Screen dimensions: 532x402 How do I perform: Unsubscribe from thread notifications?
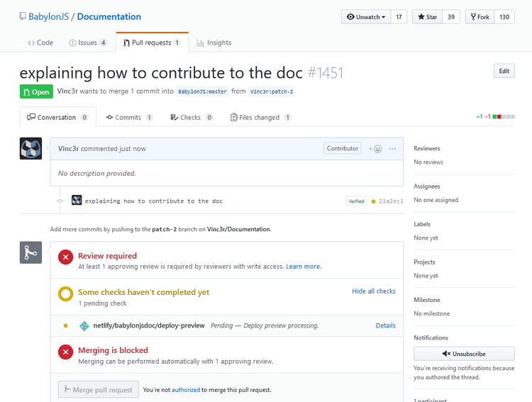464,354
